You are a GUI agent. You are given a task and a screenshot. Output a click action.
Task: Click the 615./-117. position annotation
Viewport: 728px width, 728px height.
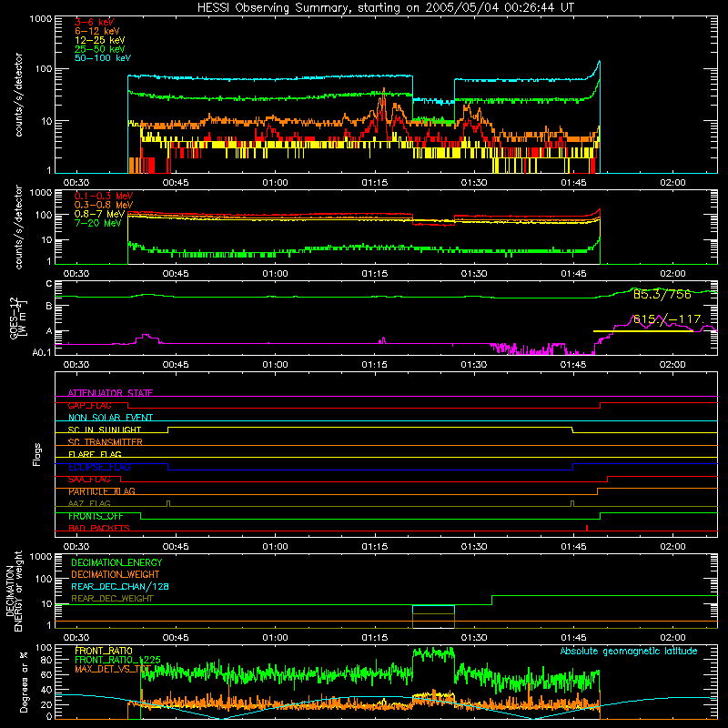pyautogui.click(x=669, y=319)
